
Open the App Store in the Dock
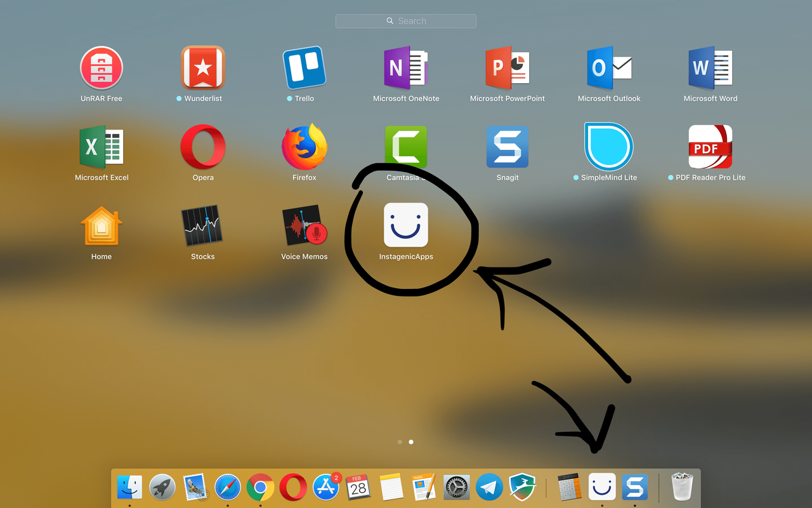click(326, 487)
